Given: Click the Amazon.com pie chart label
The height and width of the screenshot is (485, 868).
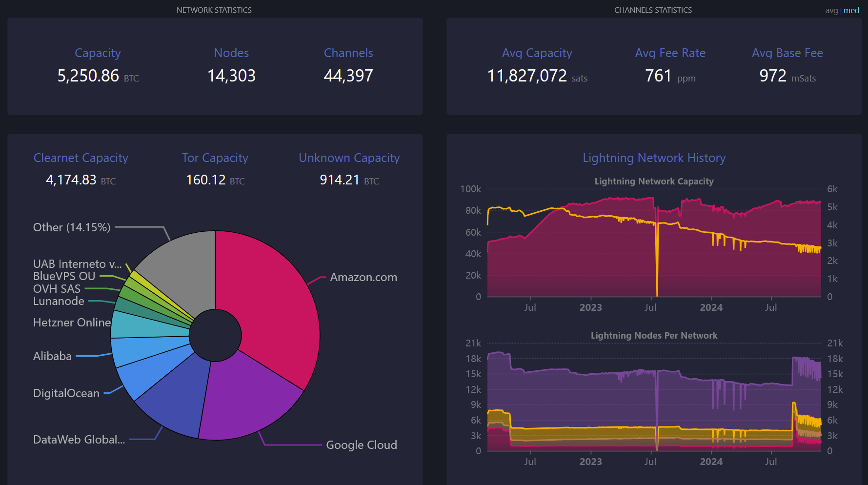Looking at the screenshot, I should click(363, 277).
